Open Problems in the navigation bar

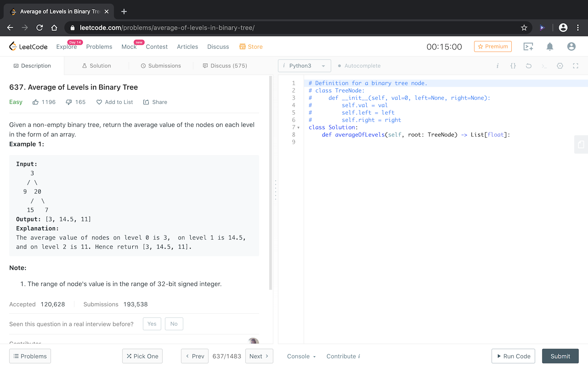[99, 46]
